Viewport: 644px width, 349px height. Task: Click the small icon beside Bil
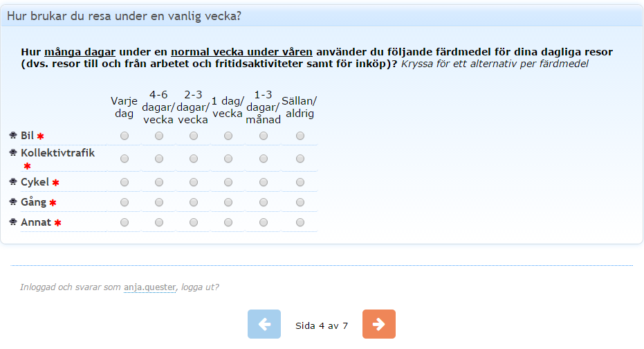[x=13, y=135]
